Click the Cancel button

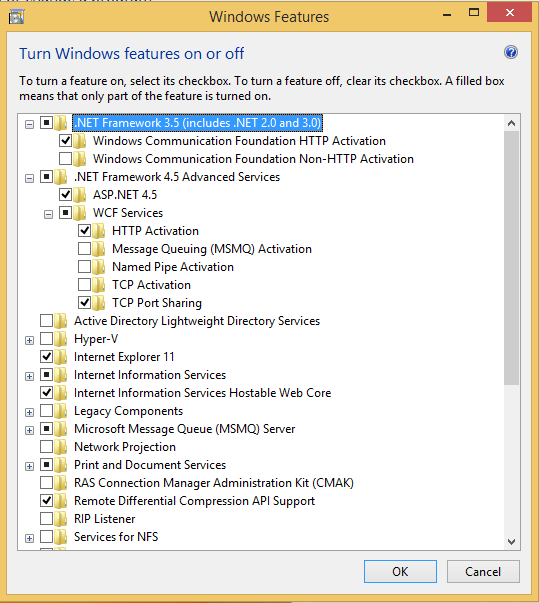(483, 571)
